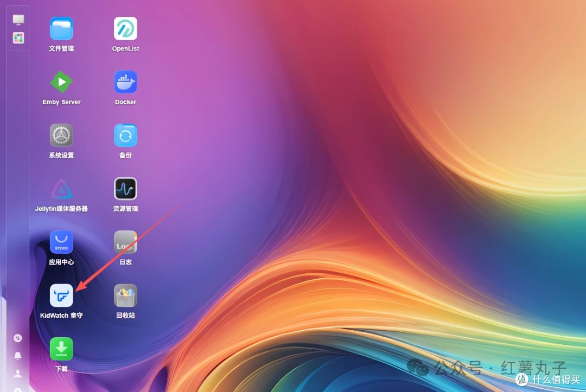Open the transfer tasks up-down arrows icon
586x392 pixels.
point(17,338)
